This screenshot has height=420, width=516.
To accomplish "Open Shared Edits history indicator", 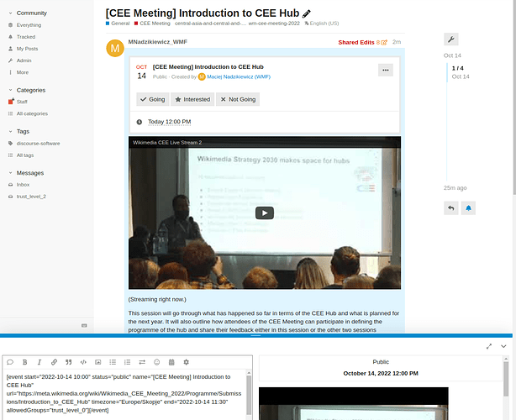I will [363, 43].
